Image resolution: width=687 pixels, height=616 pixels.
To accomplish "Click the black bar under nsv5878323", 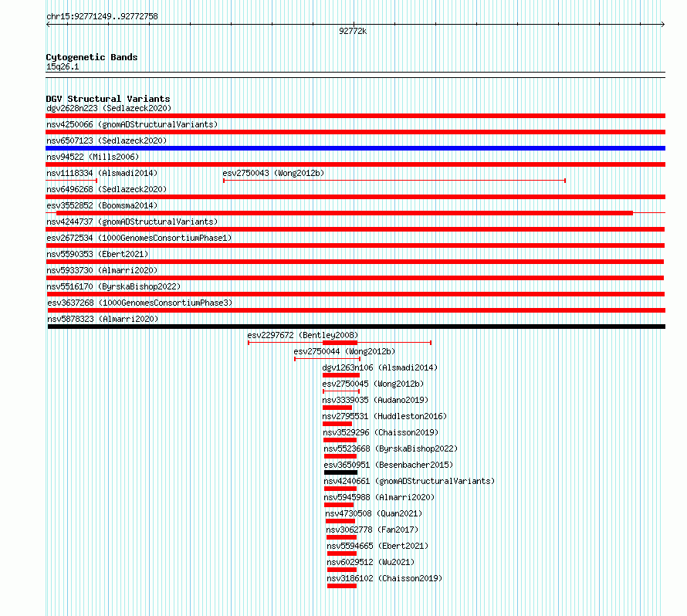I will (x=356, y=327).
